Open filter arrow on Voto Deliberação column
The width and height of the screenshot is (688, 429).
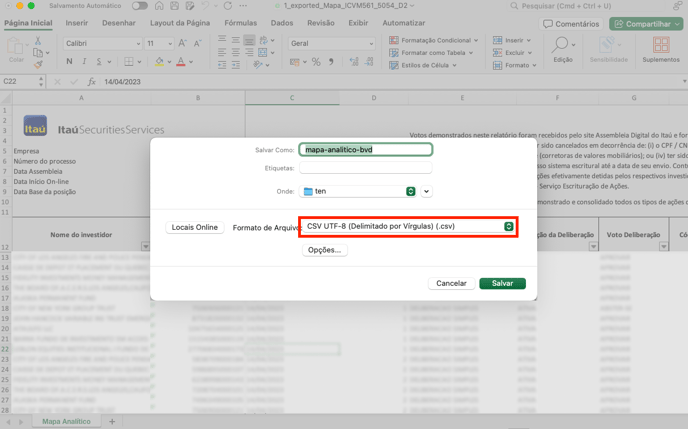pos(663,247)
